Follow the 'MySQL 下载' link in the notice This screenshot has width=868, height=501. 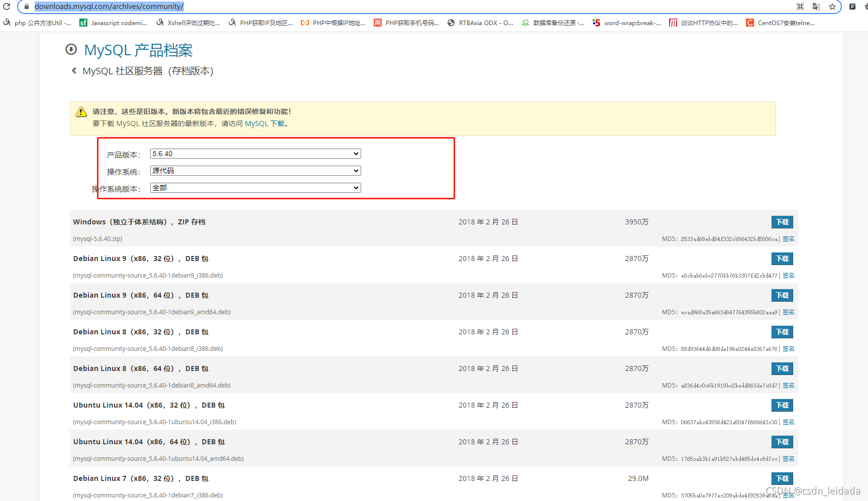click(265, 123)
